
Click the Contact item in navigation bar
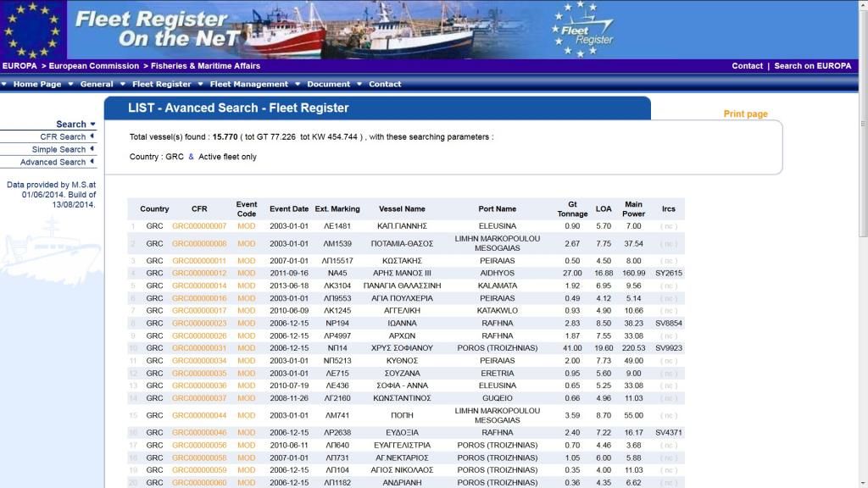(384, 84)
